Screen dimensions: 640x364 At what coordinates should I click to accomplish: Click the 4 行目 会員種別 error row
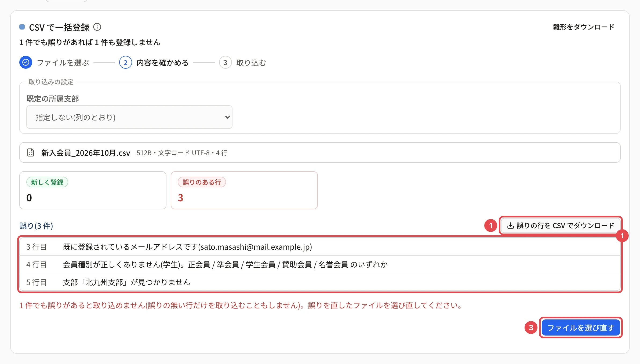320,264
